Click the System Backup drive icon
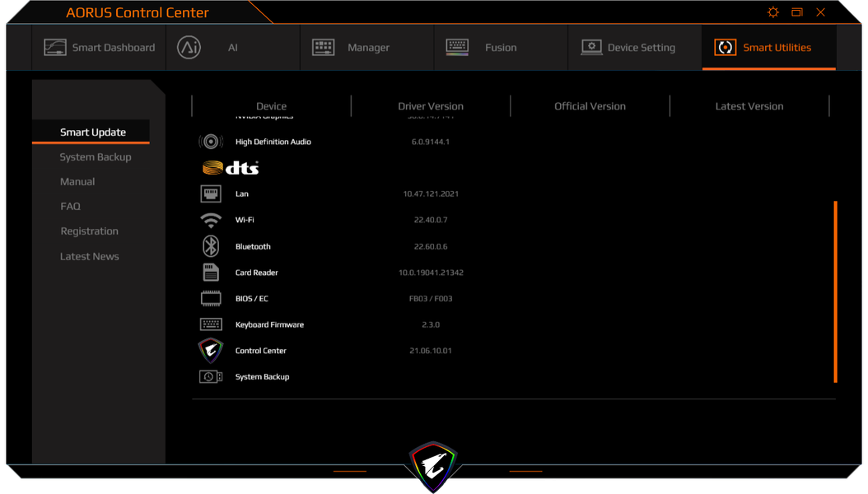Image resolution: width=868 pixels, height=494 pixels. [210, 377]
